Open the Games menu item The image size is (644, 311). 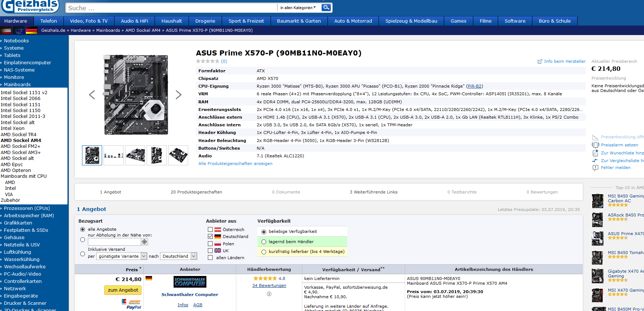click(458, 21)
